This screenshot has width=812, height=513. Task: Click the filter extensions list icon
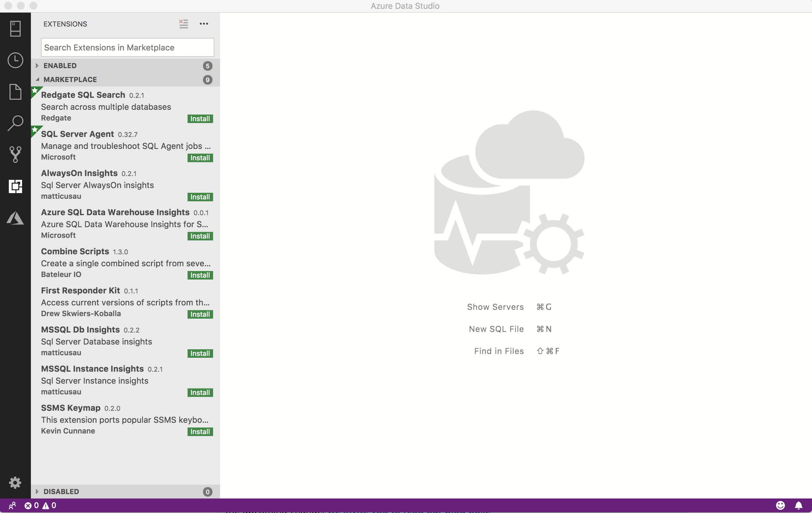(x=184, y=24)
